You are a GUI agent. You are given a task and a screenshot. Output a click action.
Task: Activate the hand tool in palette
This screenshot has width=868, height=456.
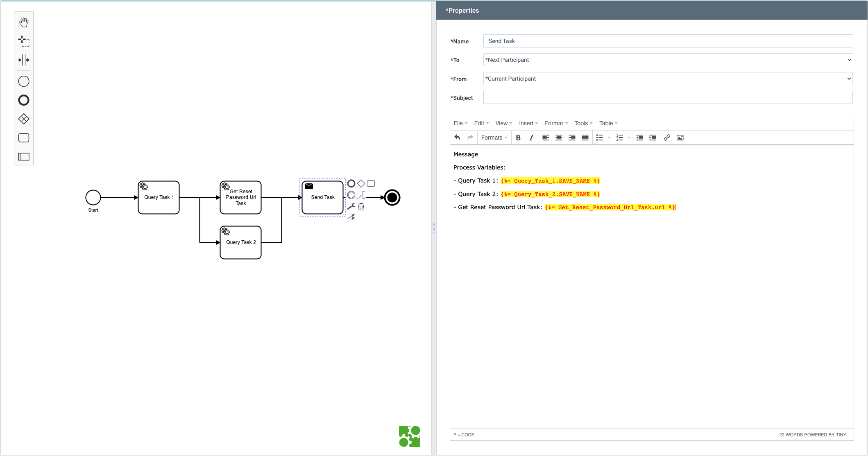pyautogui.click(x=24, y=22)
